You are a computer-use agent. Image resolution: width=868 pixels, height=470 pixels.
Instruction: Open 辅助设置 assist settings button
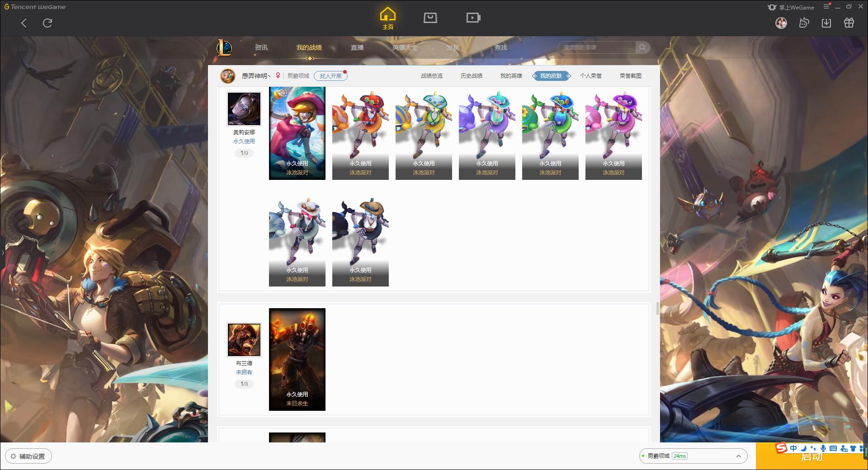click(x=28, y=456)
